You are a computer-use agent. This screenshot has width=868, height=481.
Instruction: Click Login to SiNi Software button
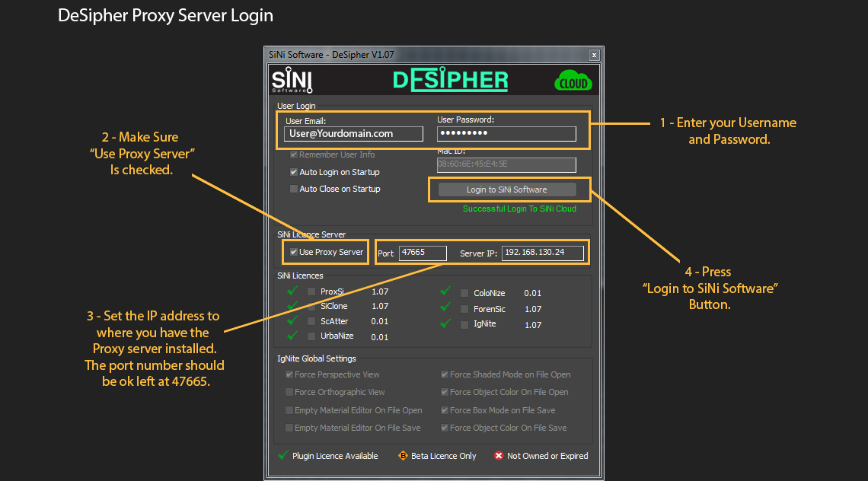pyautogui.click(x=507, y=190)
